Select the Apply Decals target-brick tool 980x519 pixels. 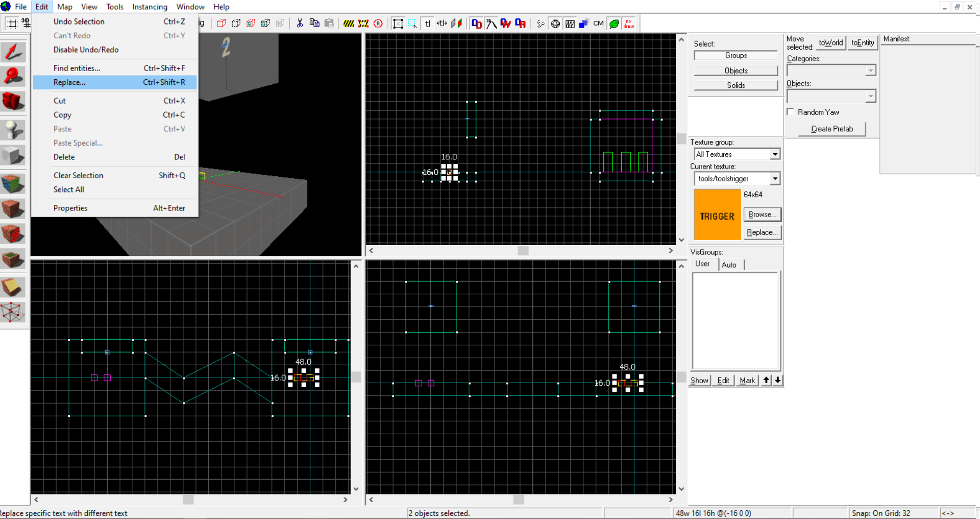[x=13, y=233]
